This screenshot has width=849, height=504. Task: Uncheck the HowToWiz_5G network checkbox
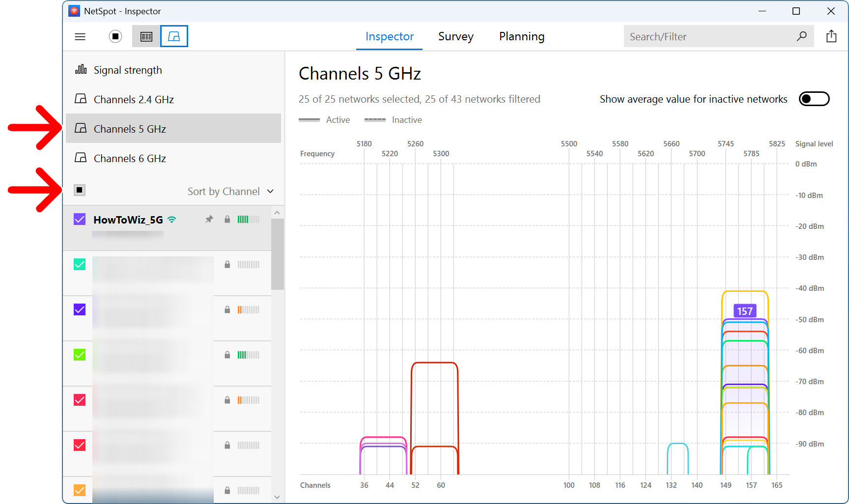79,219
